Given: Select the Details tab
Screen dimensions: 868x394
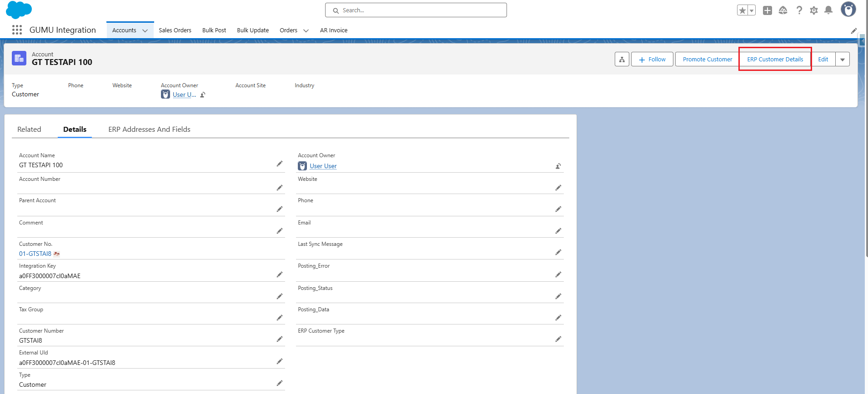Looking at the screenshot, I should [75, 130].
